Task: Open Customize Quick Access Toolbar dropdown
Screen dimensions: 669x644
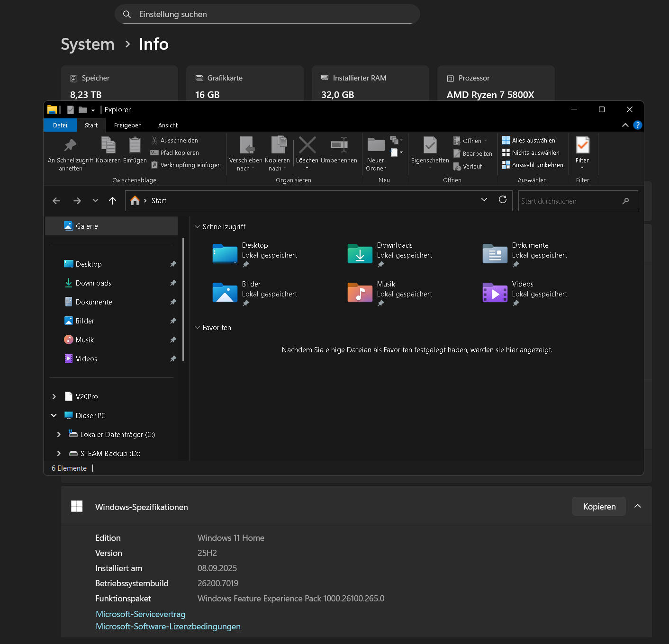Action: point(93,110)
